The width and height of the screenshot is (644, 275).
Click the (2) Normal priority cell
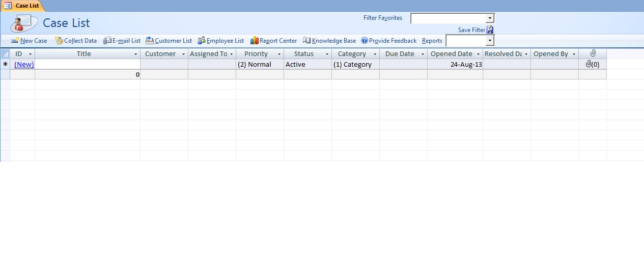click(x=260, y=64)
